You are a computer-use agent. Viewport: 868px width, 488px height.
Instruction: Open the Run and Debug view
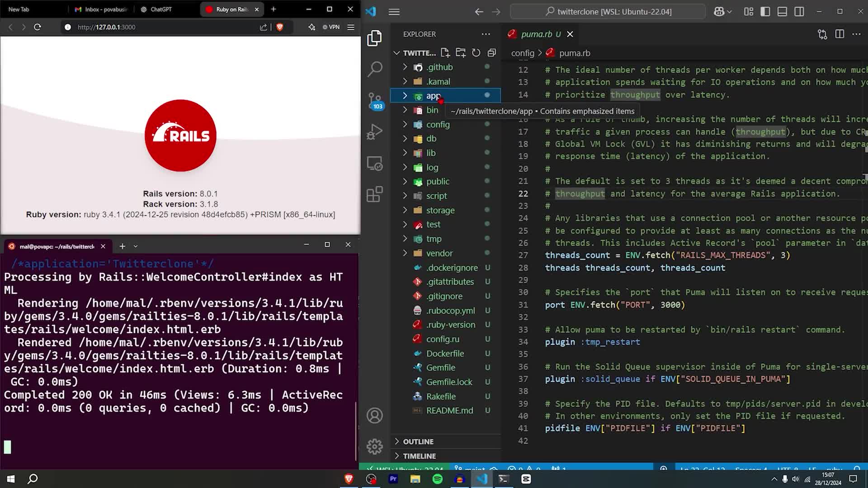pos(374,131)
